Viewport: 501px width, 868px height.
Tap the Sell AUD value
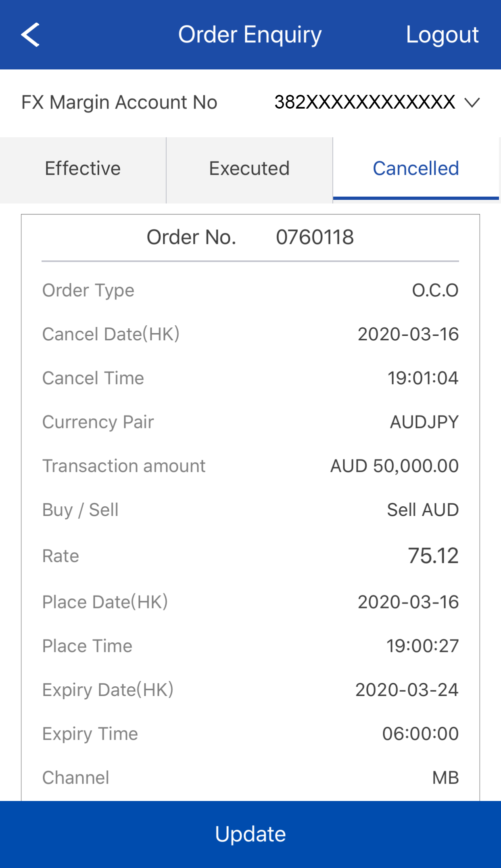point(422,510)
